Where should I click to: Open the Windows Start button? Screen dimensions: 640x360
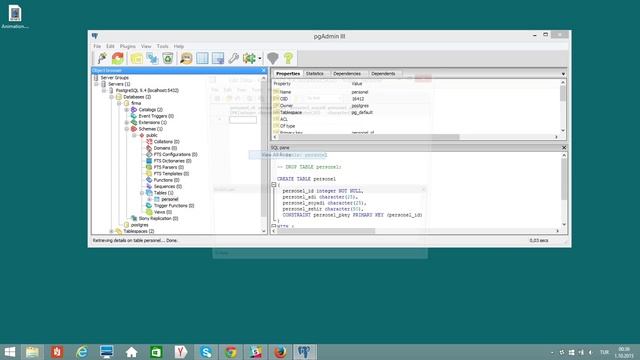point(9,352)
